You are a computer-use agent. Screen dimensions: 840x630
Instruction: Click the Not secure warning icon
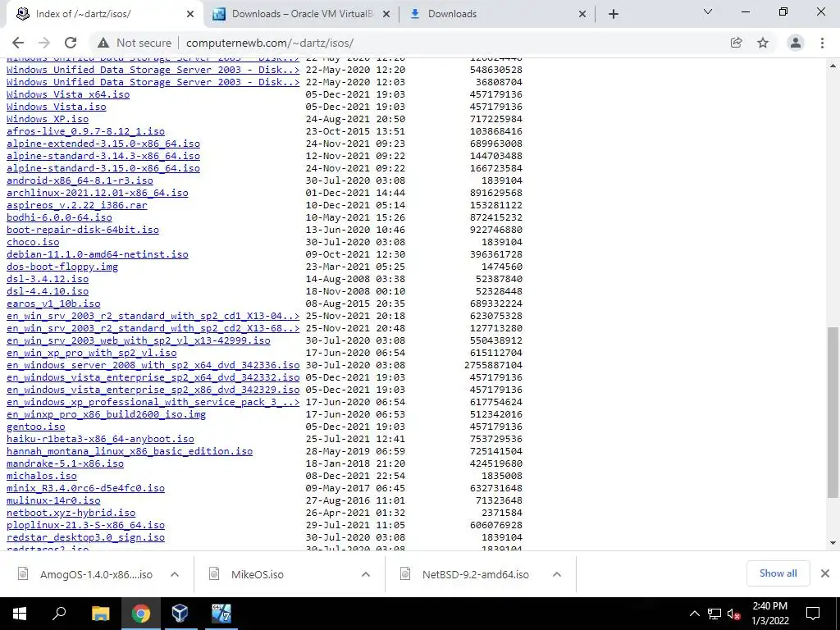[103, 43]
